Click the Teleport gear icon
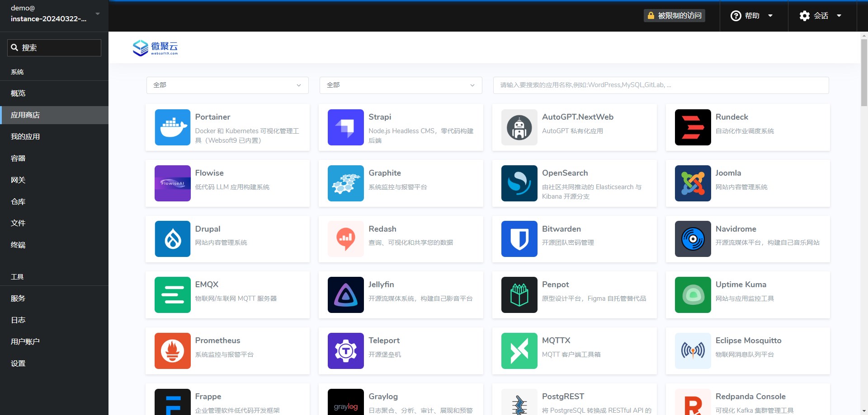The height and width of the screenshot is (415, 868). 346,351
